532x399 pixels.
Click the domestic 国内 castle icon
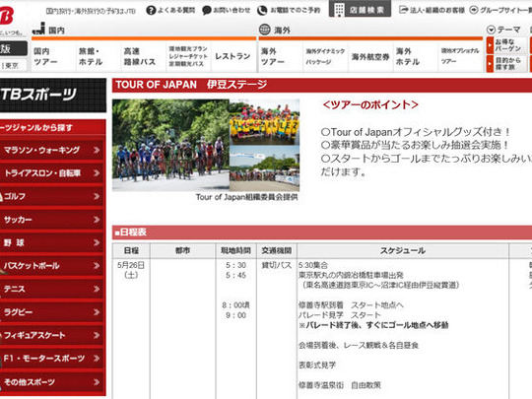click(x=38, y=29)
